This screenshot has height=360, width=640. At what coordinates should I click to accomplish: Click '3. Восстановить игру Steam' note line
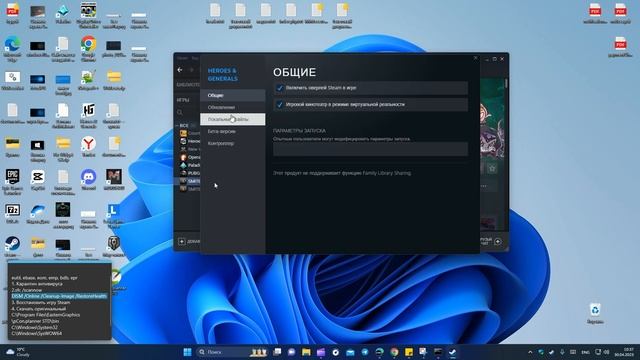click(x=41, y=302)
